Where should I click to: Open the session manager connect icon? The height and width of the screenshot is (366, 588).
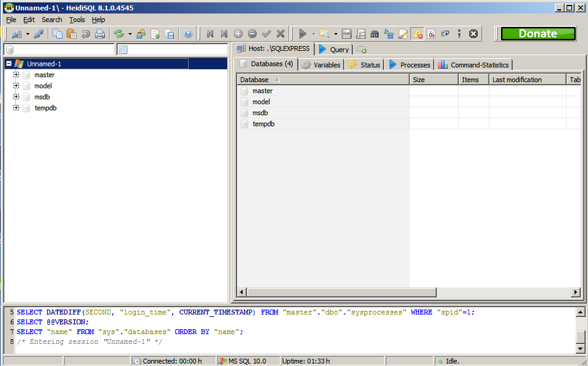17,34
